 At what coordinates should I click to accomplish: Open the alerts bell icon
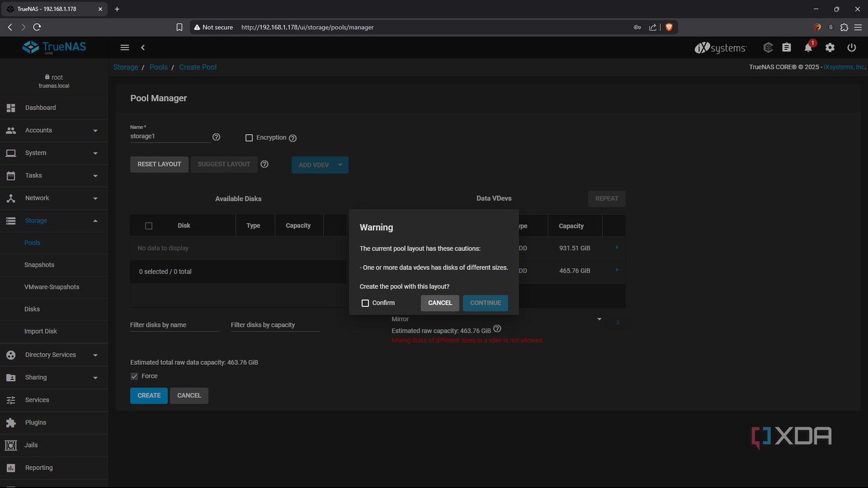pyautogui.click(x=808, y=47)
